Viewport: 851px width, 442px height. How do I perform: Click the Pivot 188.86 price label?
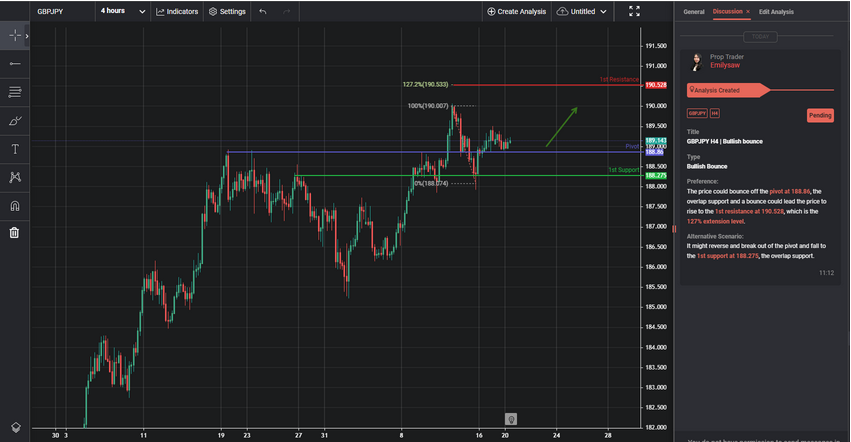[654, 152]
